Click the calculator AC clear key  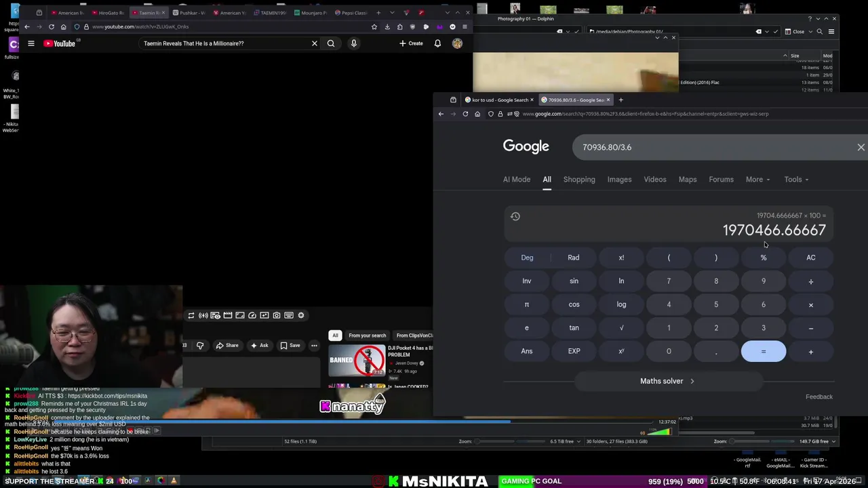tap(811, 258)
